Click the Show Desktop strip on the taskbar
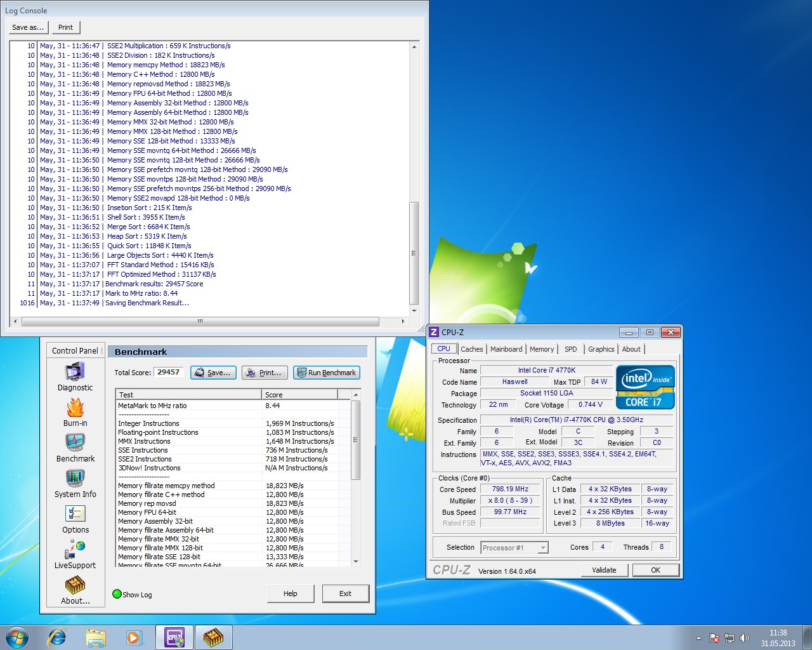Screen dimensions: 812x650 click(x=808, y=637)
